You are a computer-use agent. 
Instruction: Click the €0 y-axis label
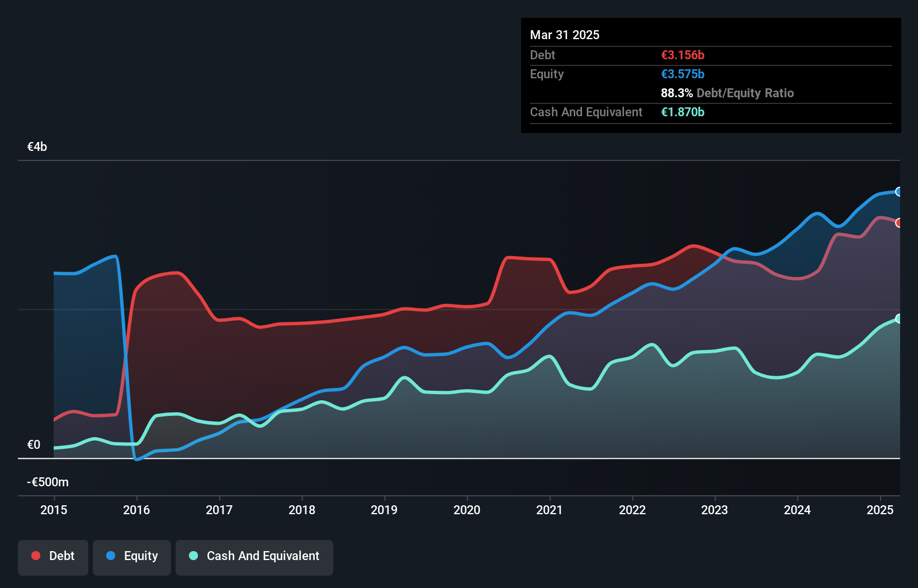tap(34, 445)
